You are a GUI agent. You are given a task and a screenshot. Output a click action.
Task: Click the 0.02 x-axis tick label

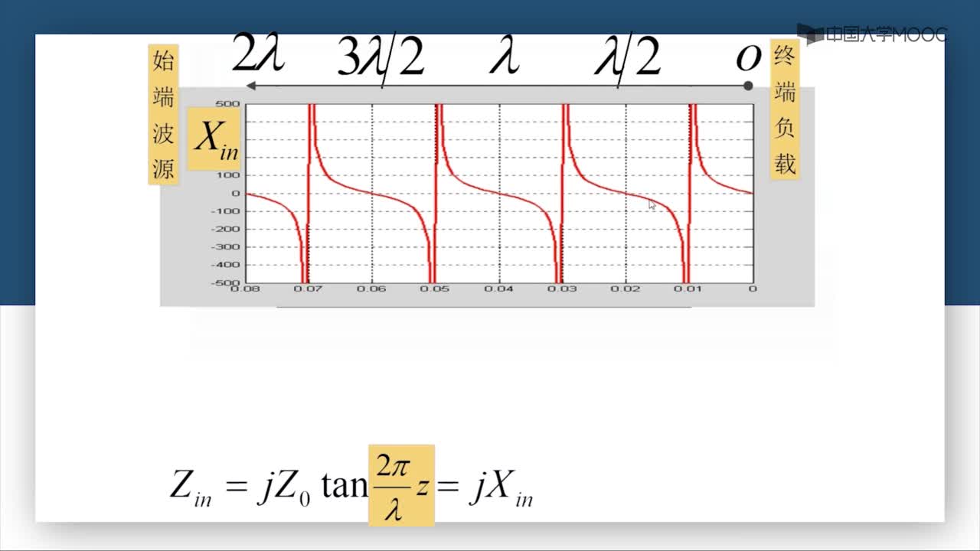626,289
